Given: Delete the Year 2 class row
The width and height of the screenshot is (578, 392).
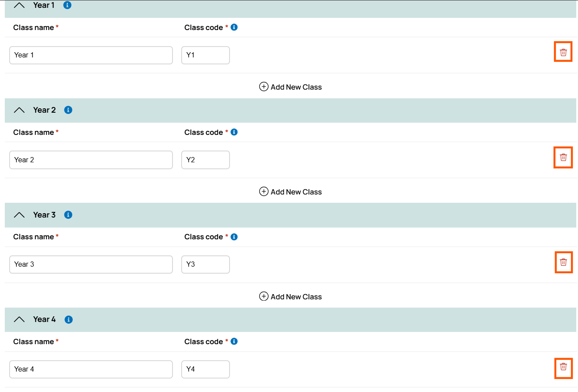Looking at the screenshot, I should click(563, 157).
